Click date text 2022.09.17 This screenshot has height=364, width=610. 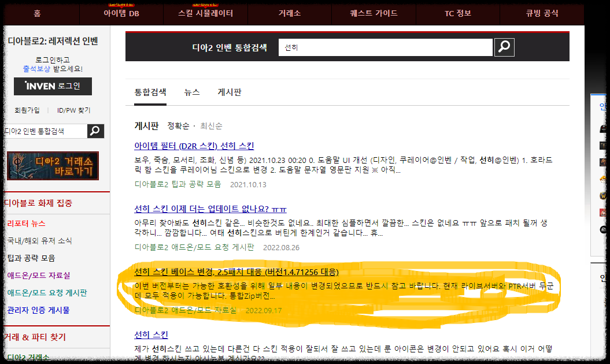264,311
